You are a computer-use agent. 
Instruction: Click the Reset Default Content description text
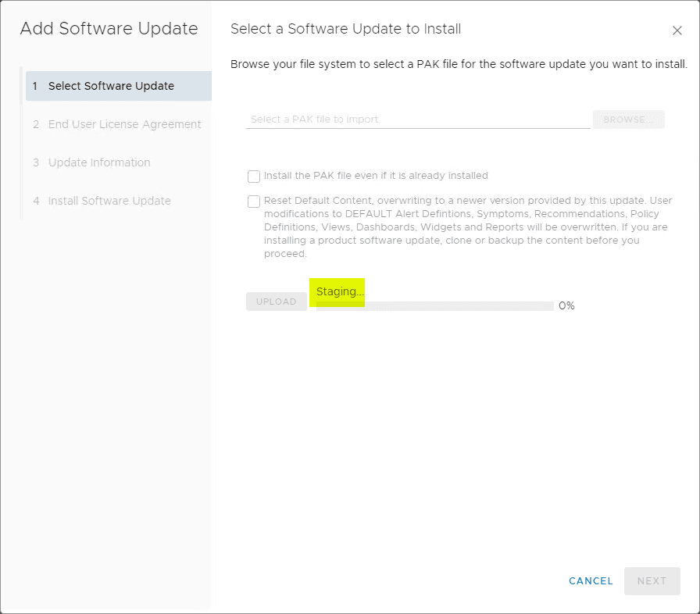coord(467,227)
